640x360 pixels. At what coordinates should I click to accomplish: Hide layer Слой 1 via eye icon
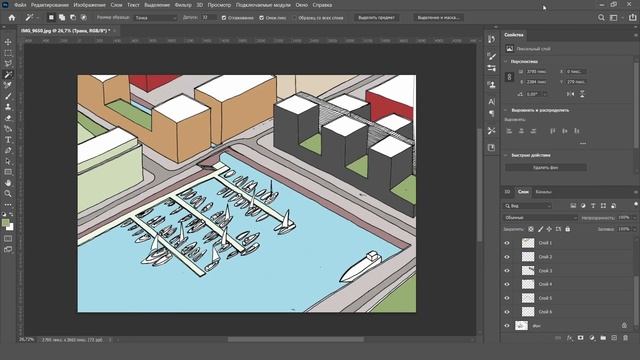click(x=507, y=243)
